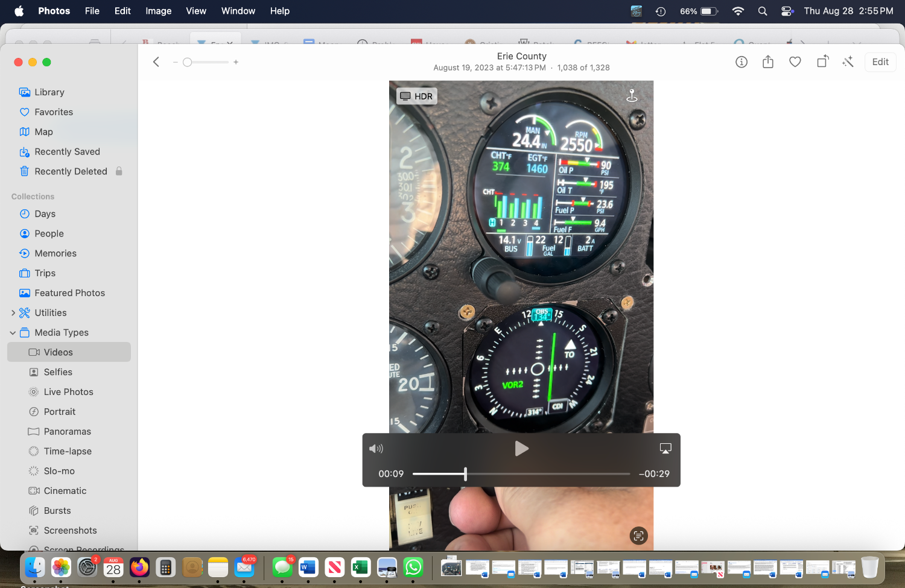Screen dimensions: 905x588
Task: Go back using the back chevron
Action: pyautogui.click(x=156, y=62)
